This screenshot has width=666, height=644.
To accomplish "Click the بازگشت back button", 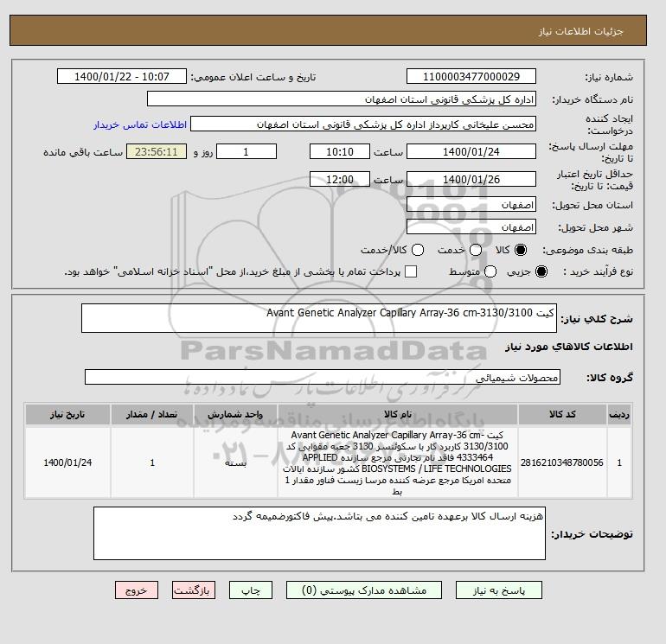I will (194, 590).
